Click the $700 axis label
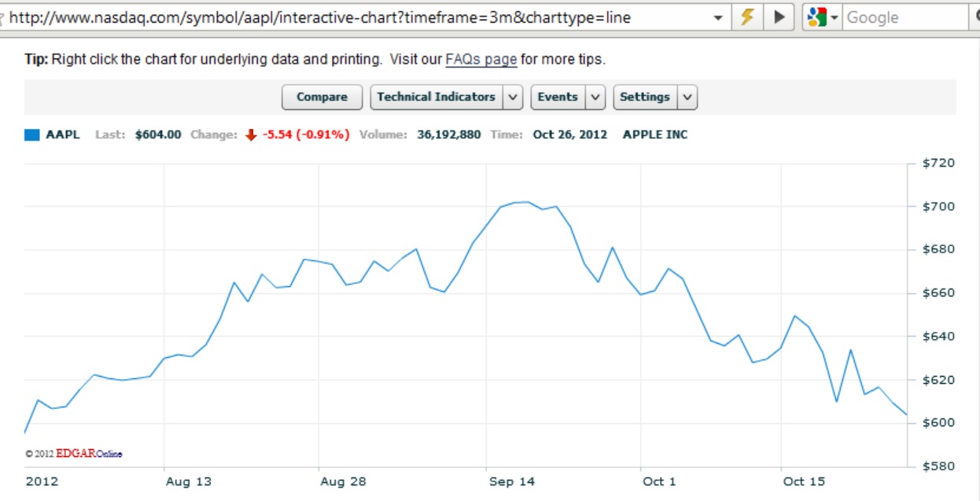 pyautogui.click(x=938, y=207)
